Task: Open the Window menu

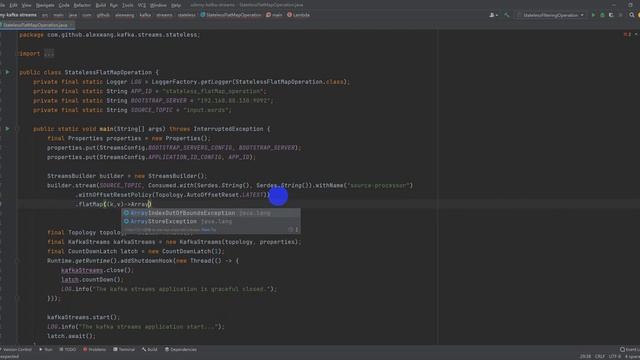Action: 158,5
